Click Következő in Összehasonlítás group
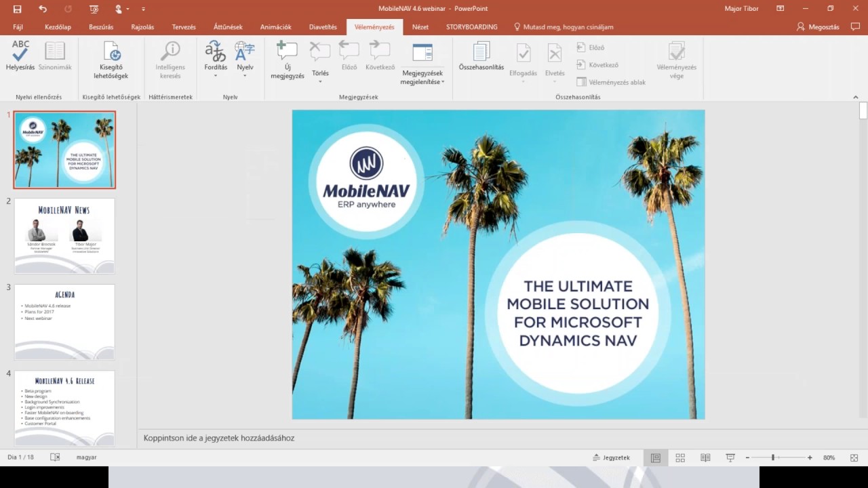 click(x=597, y=65)
